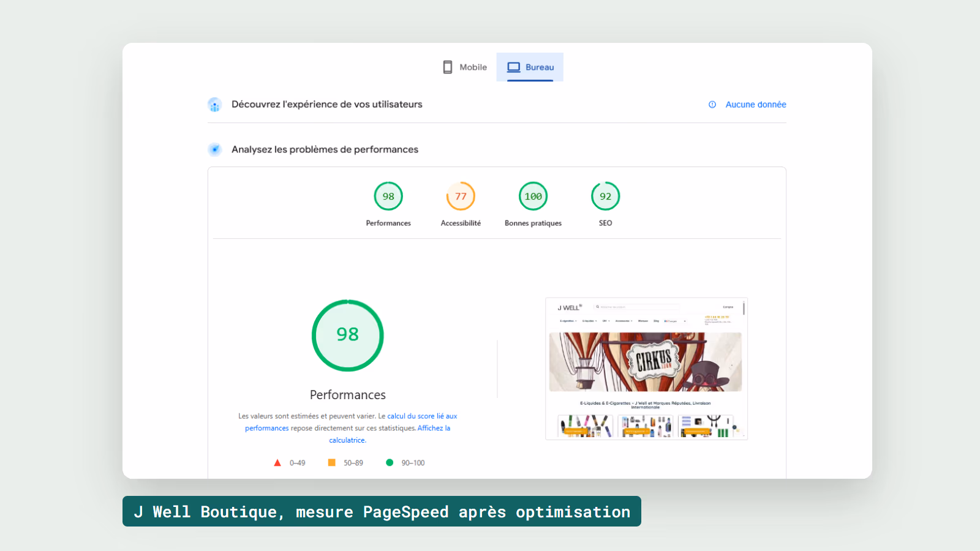Image resolution: width=980 pixels, height=551 pixels.
Task: Select the Bureau tab
Action: pos(530,67)
